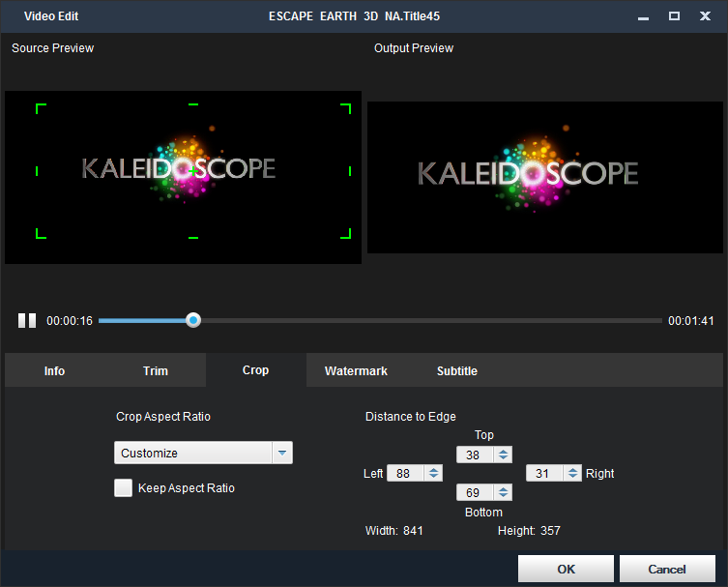Viewport: 728px width, 587px height.
Task: Switch to the Trim tab
Action: 155,370
